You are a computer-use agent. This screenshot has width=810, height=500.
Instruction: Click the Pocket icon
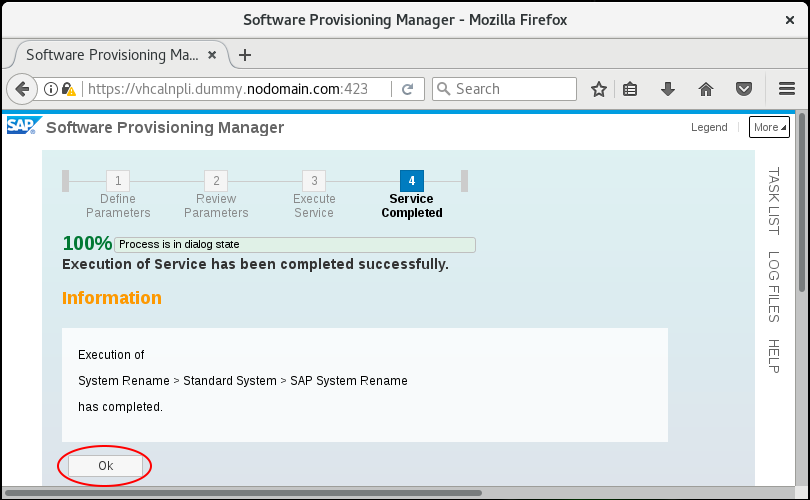pyautogui.click(x=744, y=89)
